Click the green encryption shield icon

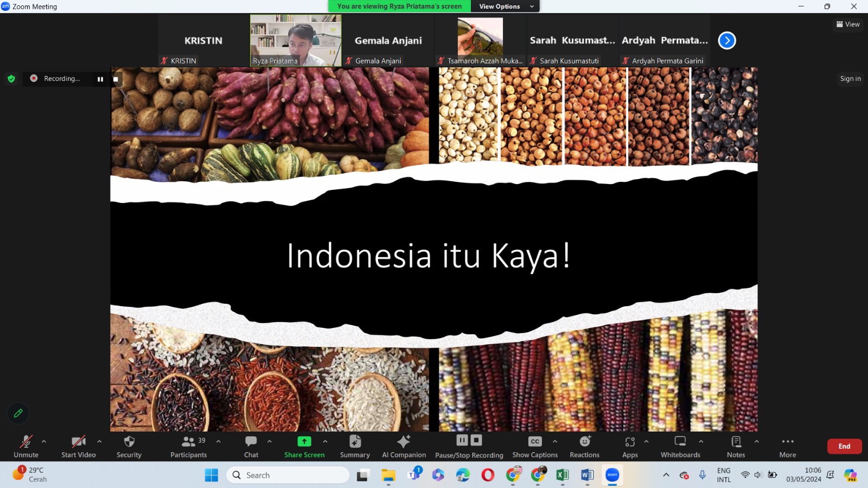(11, 79)
